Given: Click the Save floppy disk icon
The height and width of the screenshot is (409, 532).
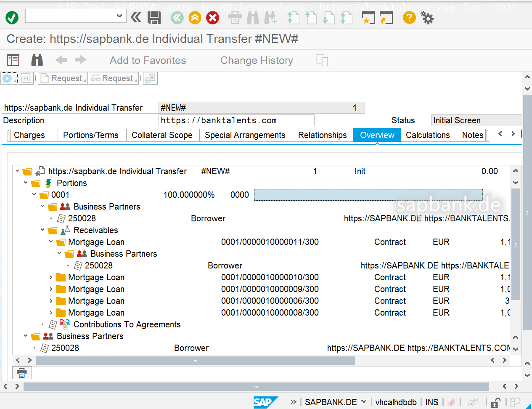Looking at the screenshot, I should (x=154, y=18).
